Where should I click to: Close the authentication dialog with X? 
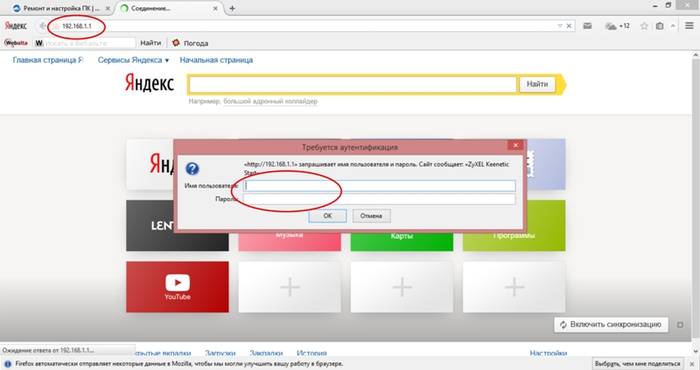click(515, 145)
